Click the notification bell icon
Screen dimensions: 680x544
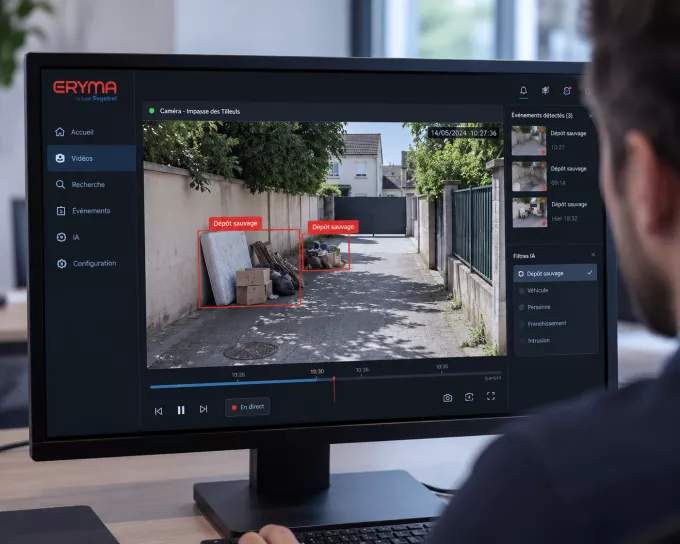(523, 90)
